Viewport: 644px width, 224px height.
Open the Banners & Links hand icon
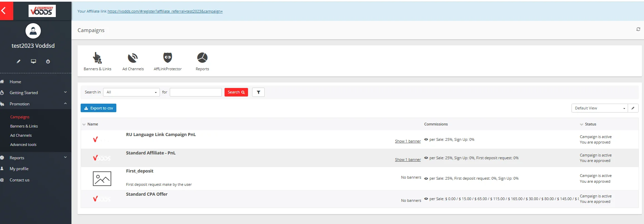click(x=97, y=58)
